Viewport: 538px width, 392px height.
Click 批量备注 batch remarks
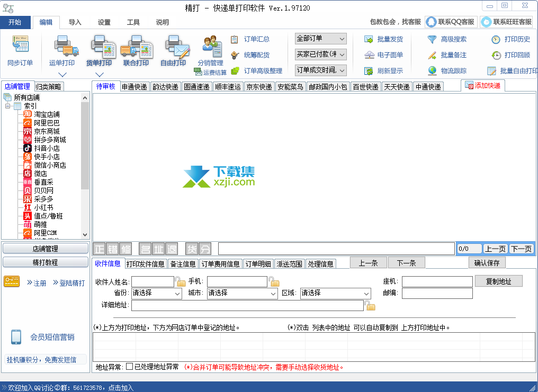(x=447, y=55)
